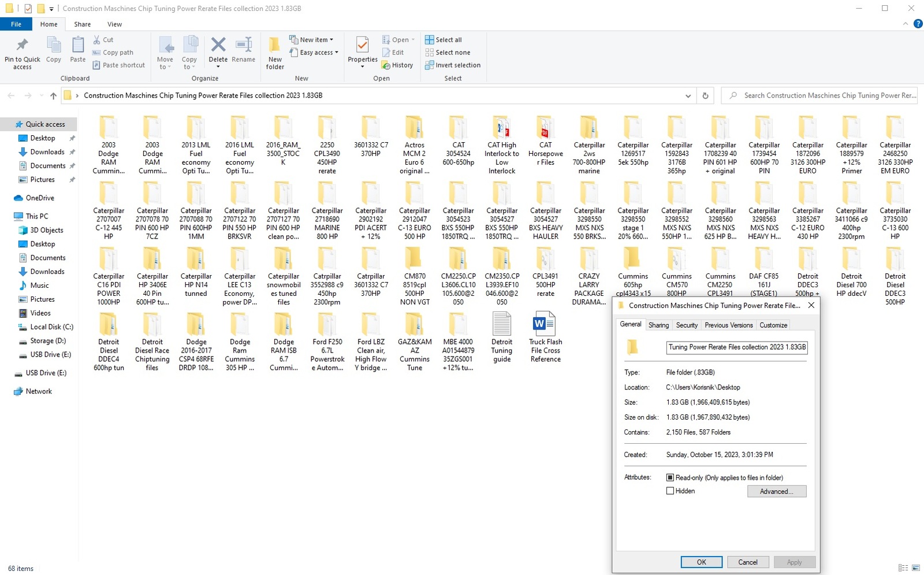
Task: Toggle the Hidden attribute checkbox
Action: (x=670, y=491)
